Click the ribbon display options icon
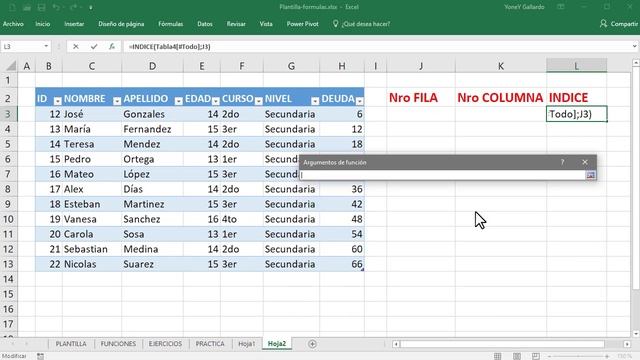640x360 pixels. click(x=561, y=7)
